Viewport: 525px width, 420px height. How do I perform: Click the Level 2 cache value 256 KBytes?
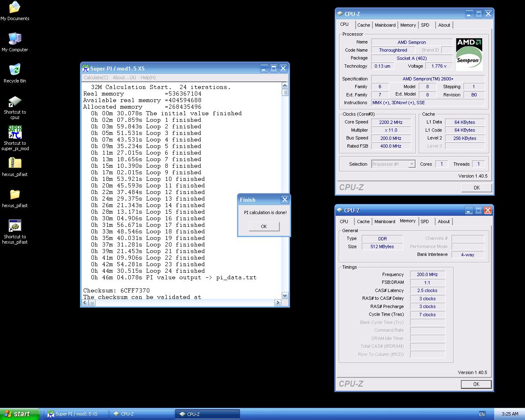tap(465, 138)
